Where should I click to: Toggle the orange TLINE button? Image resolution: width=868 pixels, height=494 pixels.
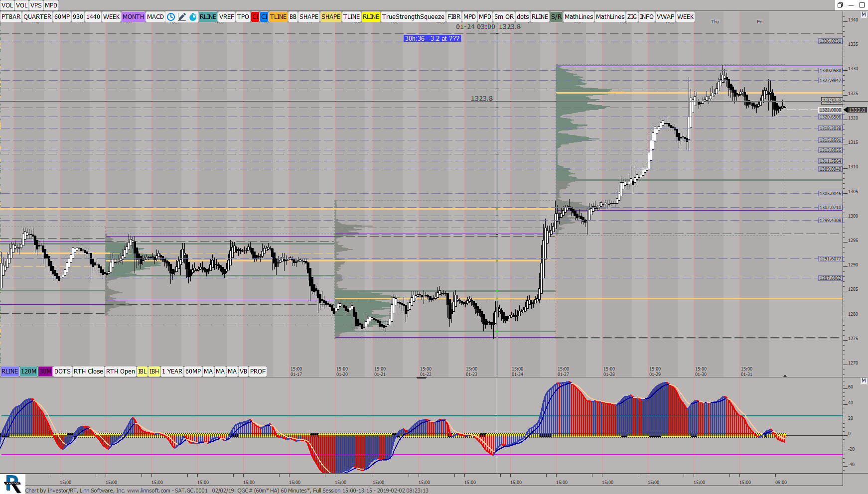(x=279, y=17)
